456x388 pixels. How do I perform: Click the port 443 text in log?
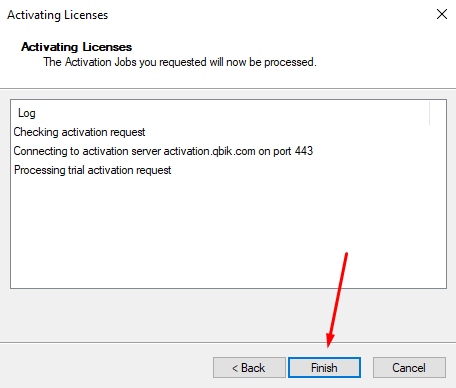(x=293, y=151)
